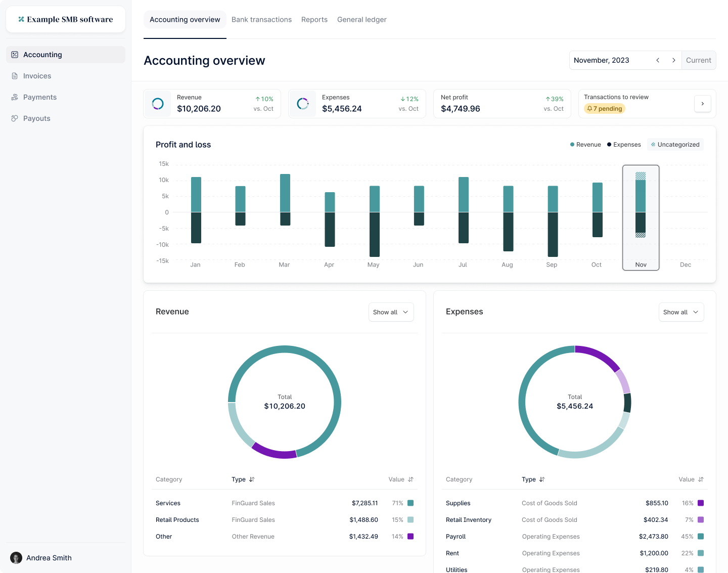Open the Reports tab
This screenshot has width=728, height=573.
(x=314, y=19)
